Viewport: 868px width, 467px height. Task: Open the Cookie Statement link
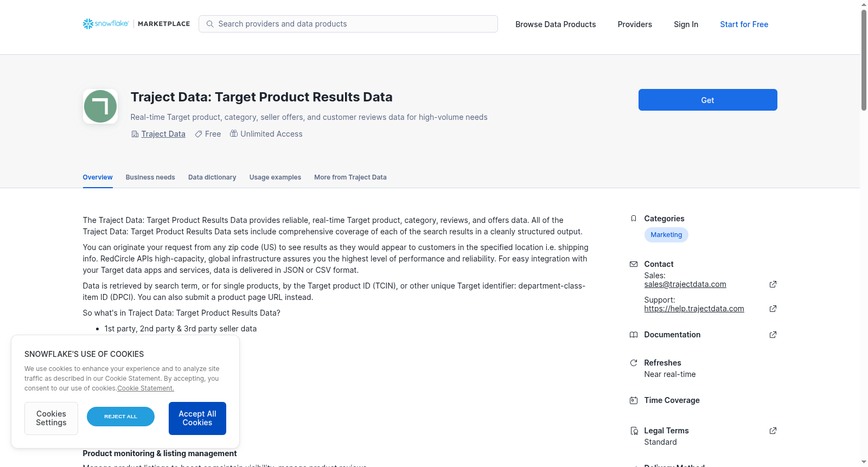click(146, 388)
